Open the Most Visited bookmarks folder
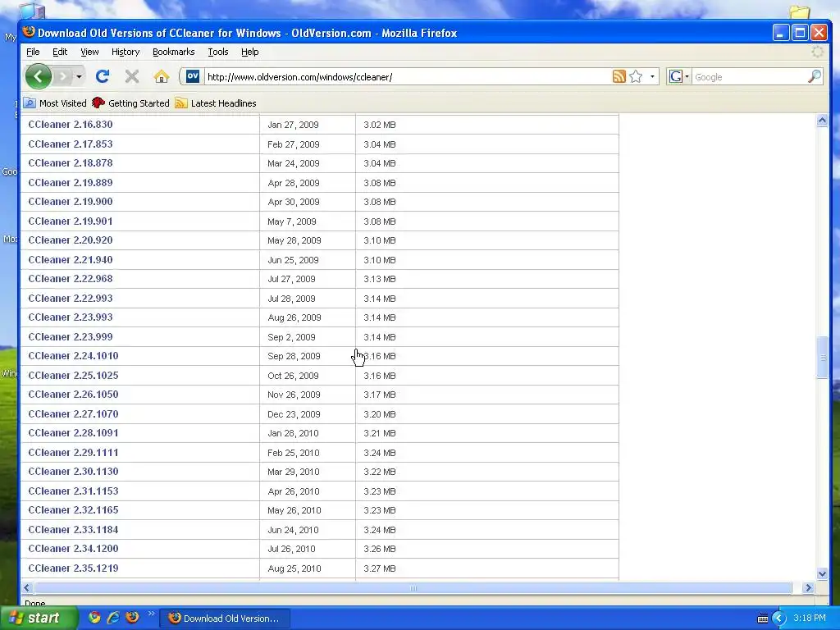 pos(55,103)
